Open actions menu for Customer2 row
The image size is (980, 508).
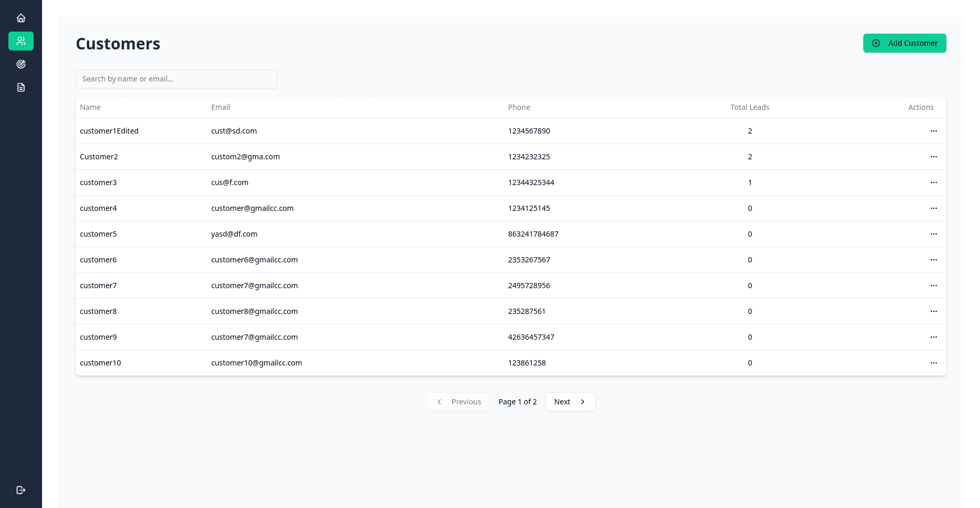(934, 157)
